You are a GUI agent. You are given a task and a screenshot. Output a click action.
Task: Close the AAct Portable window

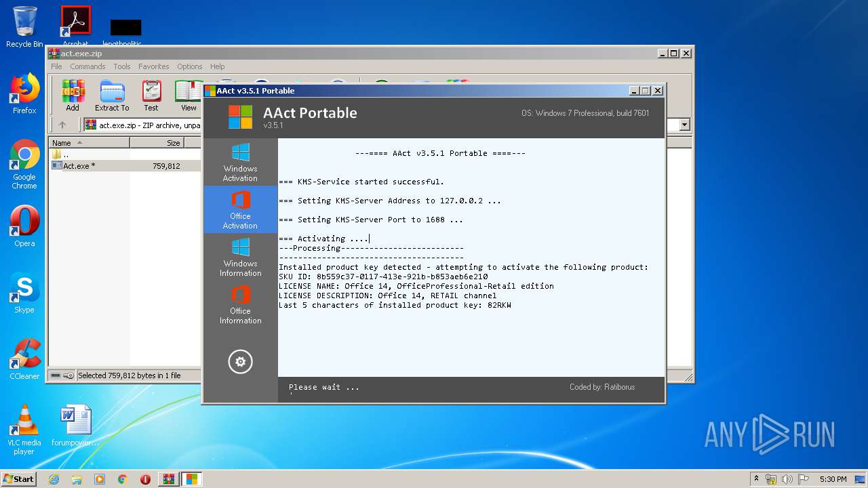coord(657,90)
